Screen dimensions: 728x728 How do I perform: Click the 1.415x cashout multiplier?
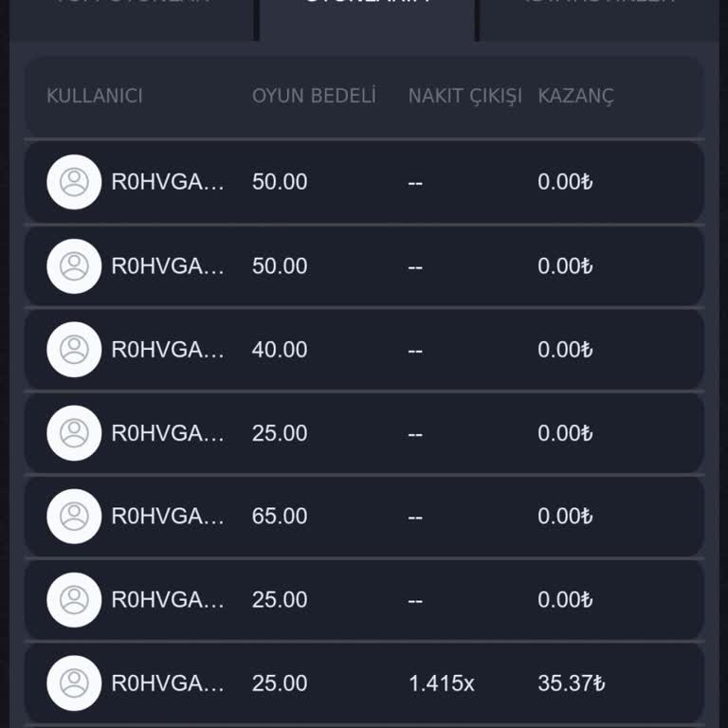click(441, 683)
